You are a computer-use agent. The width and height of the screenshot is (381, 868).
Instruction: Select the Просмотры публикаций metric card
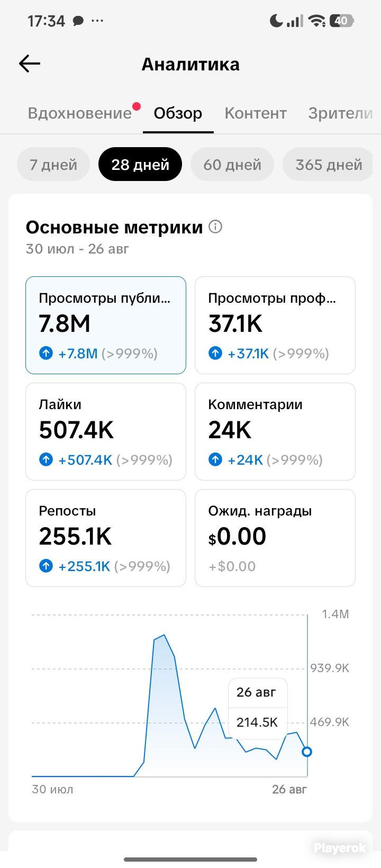pyautogui.click(x=106, y=325)
